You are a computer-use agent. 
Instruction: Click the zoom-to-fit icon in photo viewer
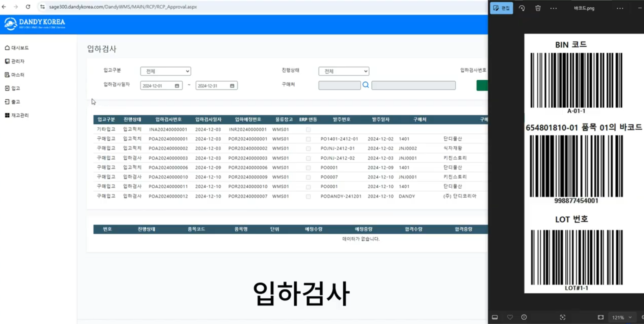[601, 317]
